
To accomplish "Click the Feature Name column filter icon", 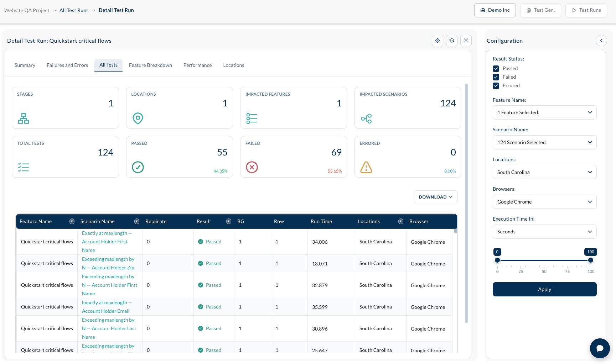I will [72, 221].
